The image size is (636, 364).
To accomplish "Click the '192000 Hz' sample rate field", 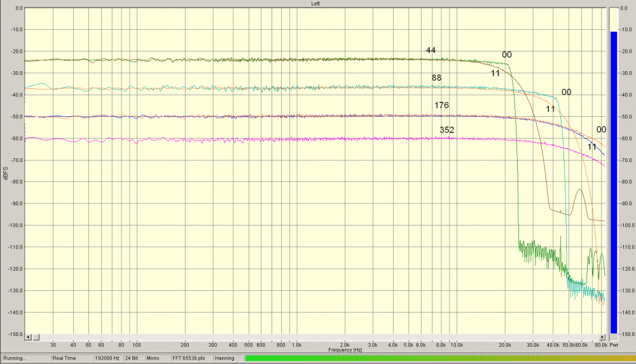I will [x=107, y=358].
